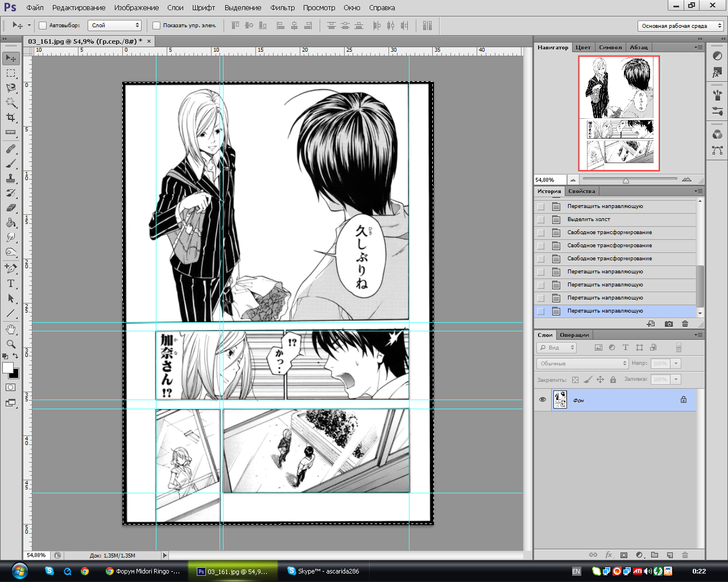Pick the Lasso tool in the toolbox
728x582 pixels.
point(11,88)
